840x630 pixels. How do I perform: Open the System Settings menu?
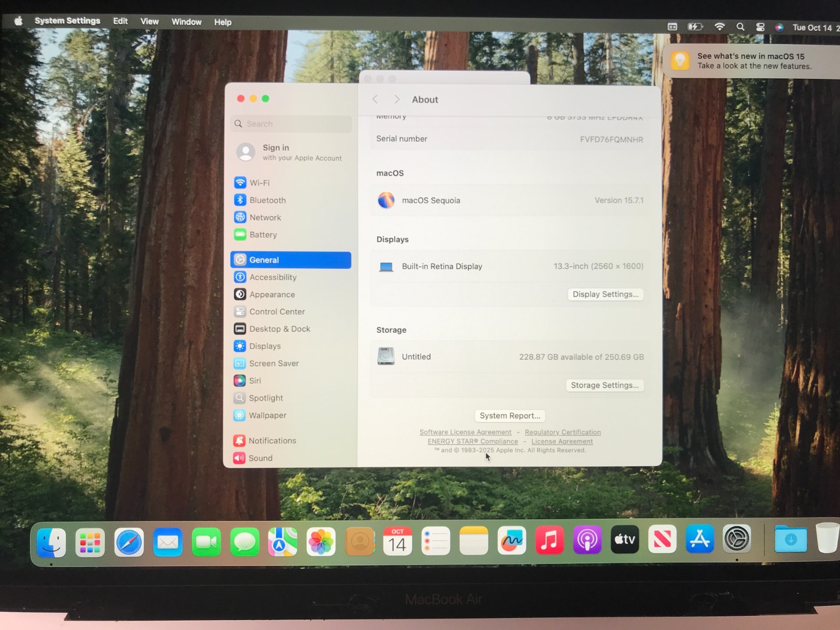[67, 20]
